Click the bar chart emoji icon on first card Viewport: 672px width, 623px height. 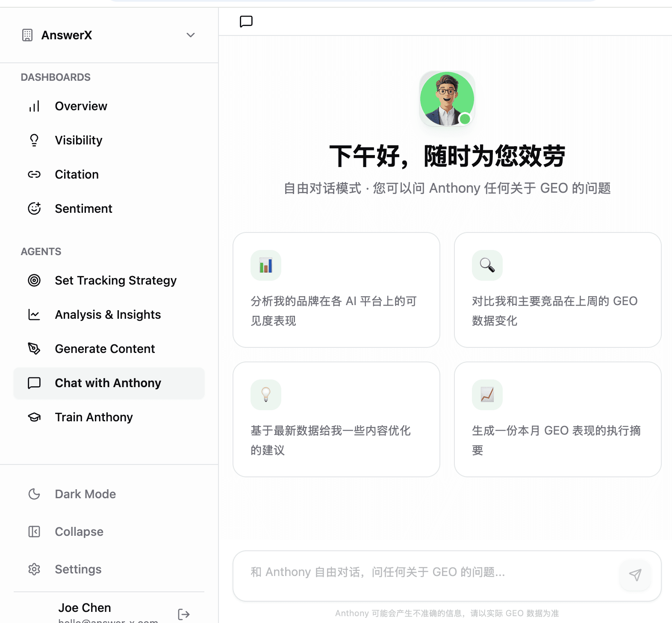tap(266, 265)
